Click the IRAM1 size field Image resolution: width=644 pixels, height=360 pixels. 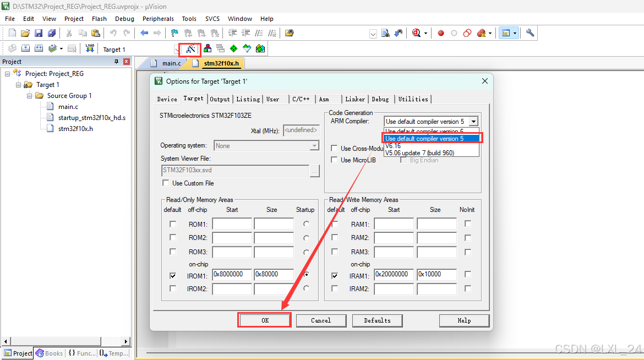click(x=436, y=275)
